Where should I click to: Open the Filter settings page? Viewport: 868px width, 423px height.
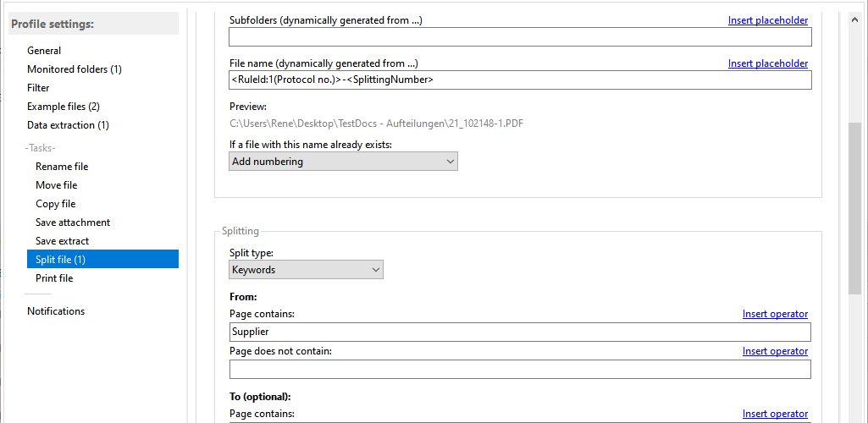pos(38,87)
